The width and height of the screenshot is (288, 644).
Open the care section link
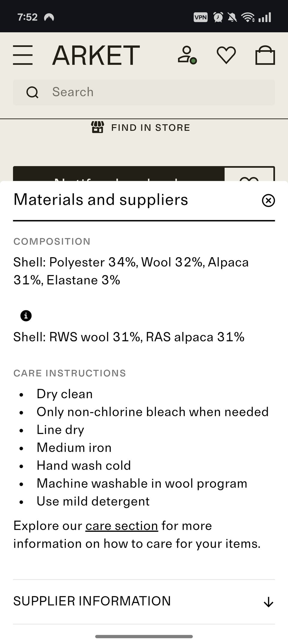point(121,526)
